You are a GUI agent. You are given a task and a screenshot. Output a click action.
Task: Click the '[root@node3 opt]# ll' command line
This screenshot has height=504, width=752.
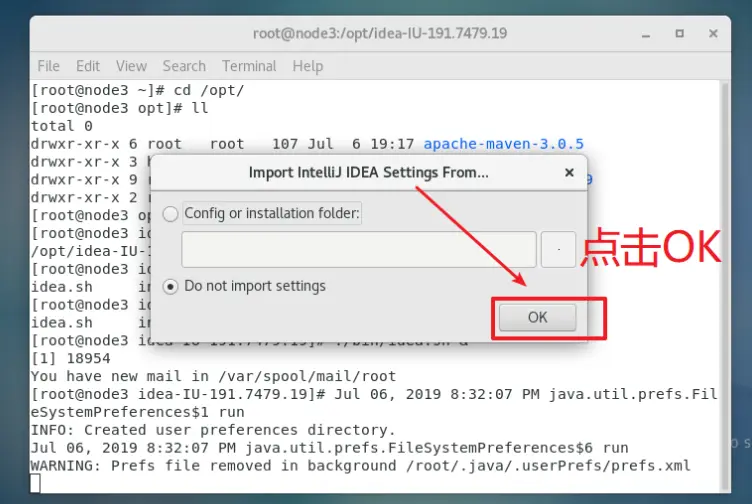119,108
